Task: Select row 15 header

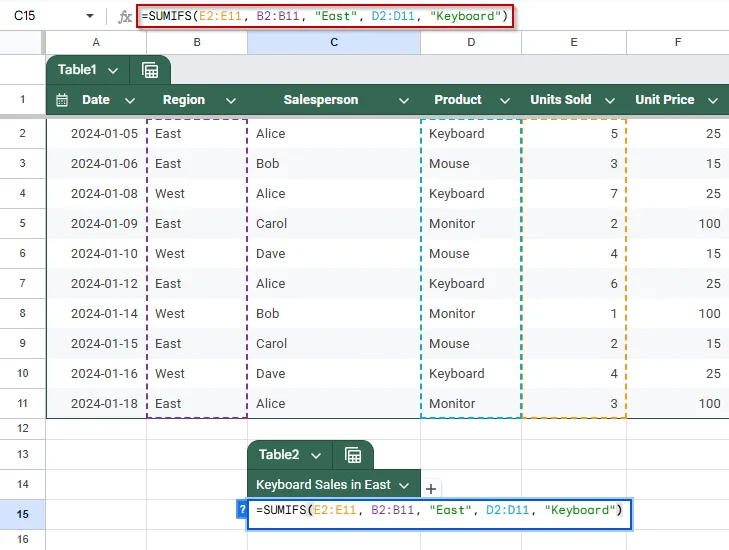Action: pos(22,514)
